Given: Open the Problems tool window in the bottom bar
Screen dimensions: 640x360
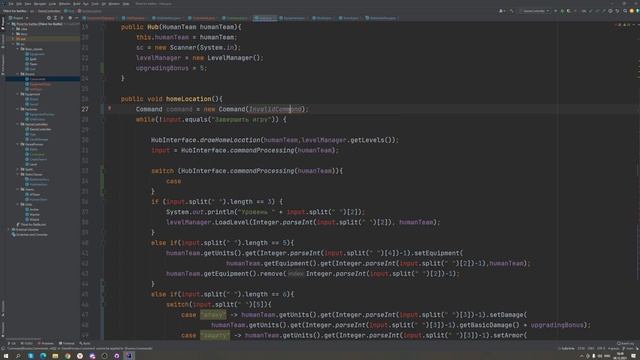Looking at the screenshot, I should pos(46,343).
